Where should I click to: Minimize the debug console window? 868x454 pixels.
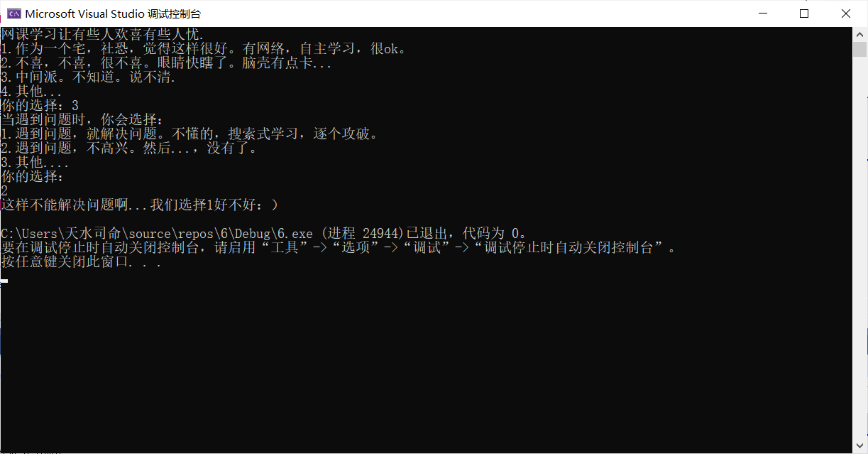(x=763, y=13)
